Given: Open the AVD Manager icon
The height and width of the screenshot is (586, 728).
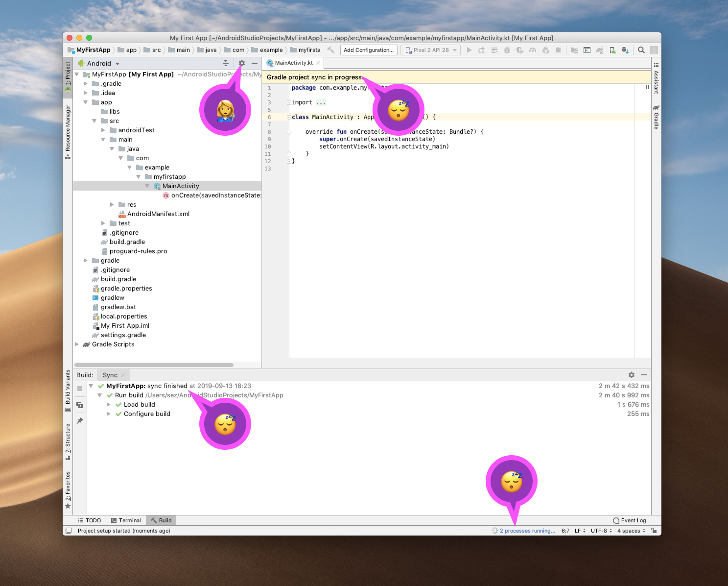Looking at the screenshot, I should pyautogui.click(x=612, y=50).
